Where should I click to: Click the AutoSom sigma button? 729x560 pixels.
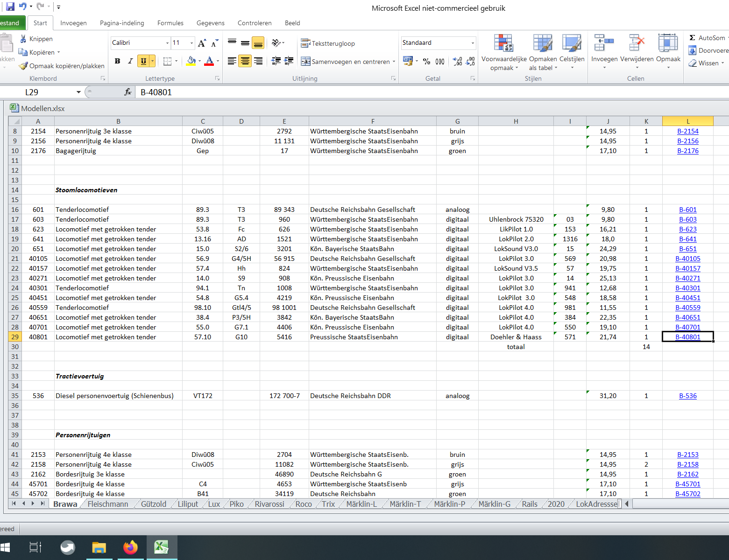click(707, 38)
